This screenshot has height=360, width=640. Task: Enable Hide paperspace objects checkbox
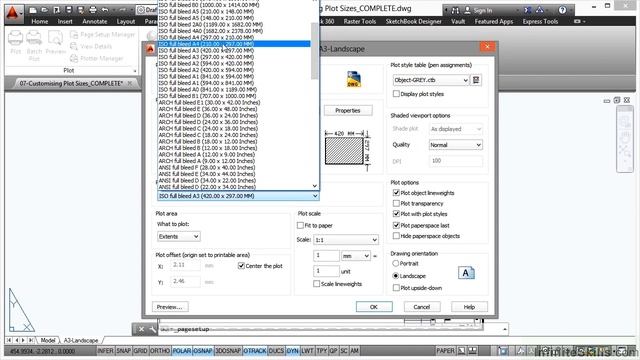point(396,236)
